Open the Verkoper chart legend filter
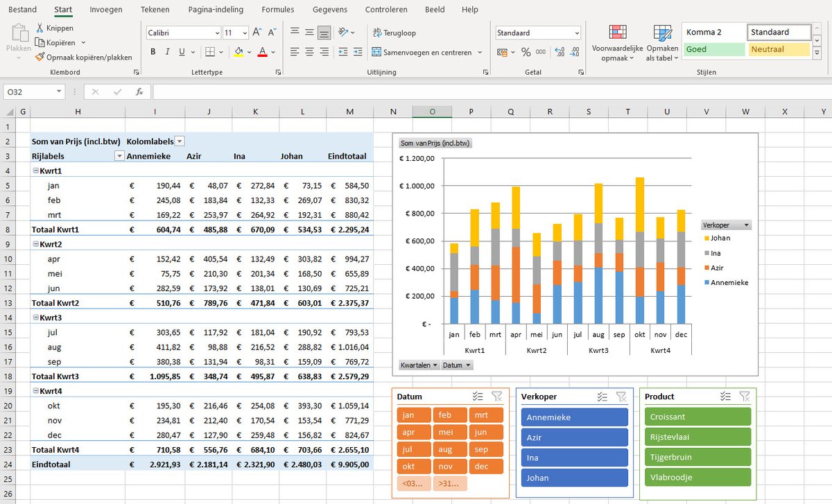The width and height of the screenshot is (832, 504). [x=726, y=225]
